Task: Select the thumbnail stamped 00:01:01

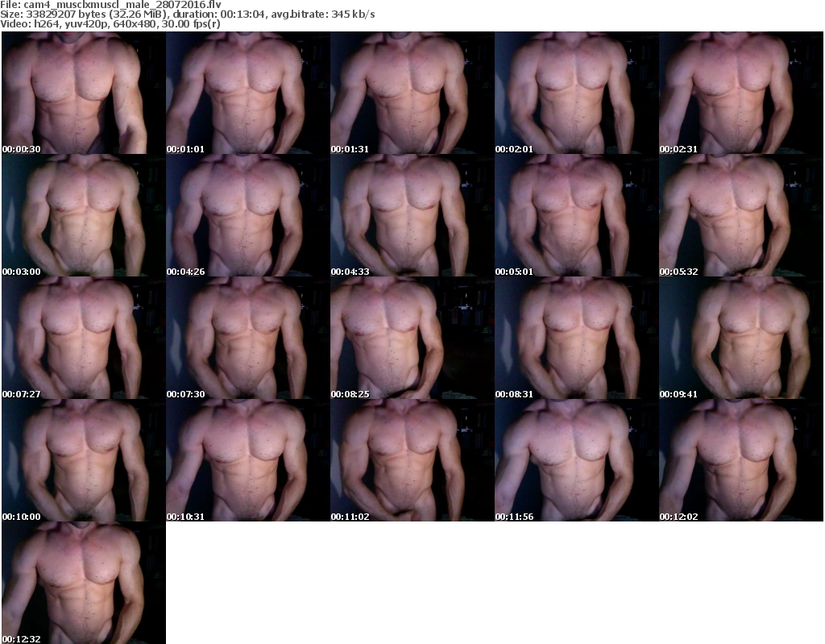Action: [248, 93]
